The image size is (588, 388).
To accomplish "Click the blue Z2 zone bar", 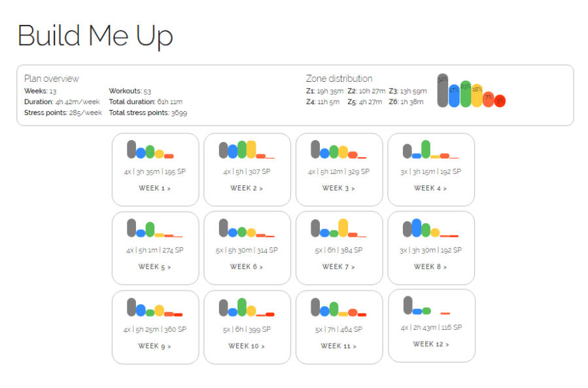I will 454,96.
